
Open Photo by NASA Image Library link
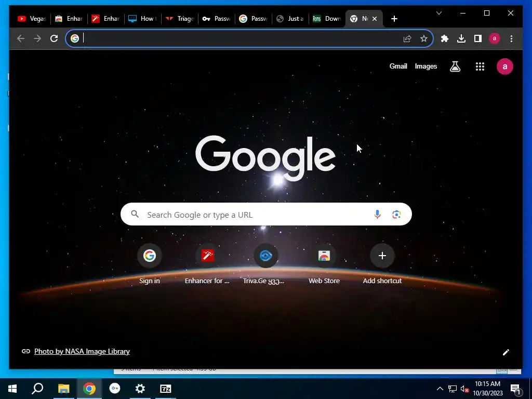82,351
